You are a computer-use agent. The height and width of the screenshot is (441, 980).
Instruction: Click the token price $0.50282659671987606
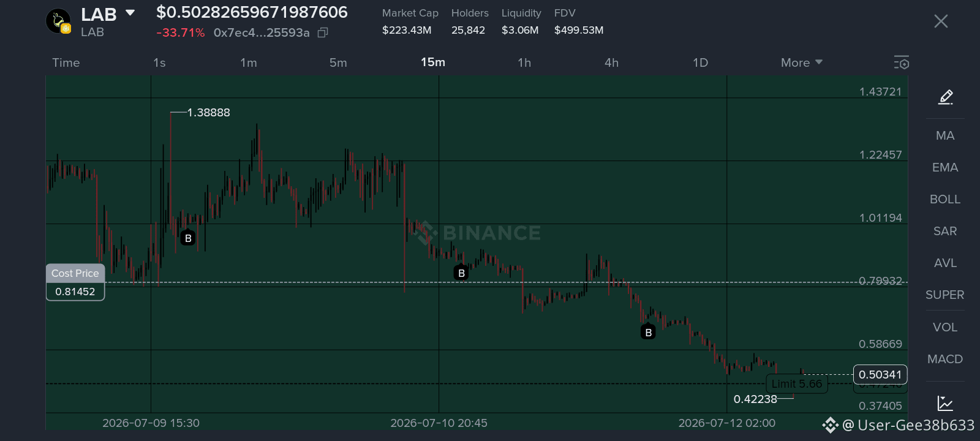(x=252, y=12)
